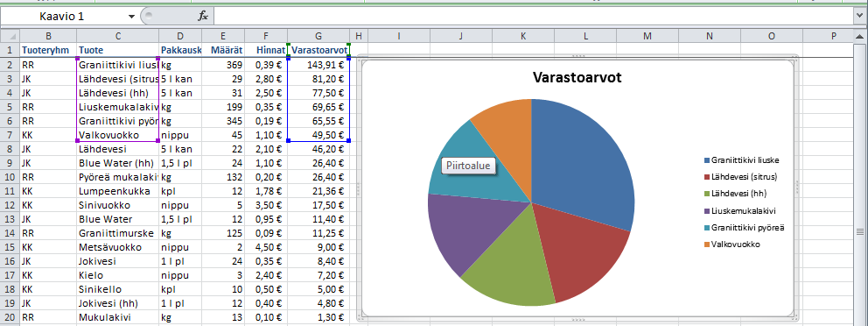Screen dimensions: 868x326
Task: Click the chart's right edge resize handle
Action: [797, 188]
